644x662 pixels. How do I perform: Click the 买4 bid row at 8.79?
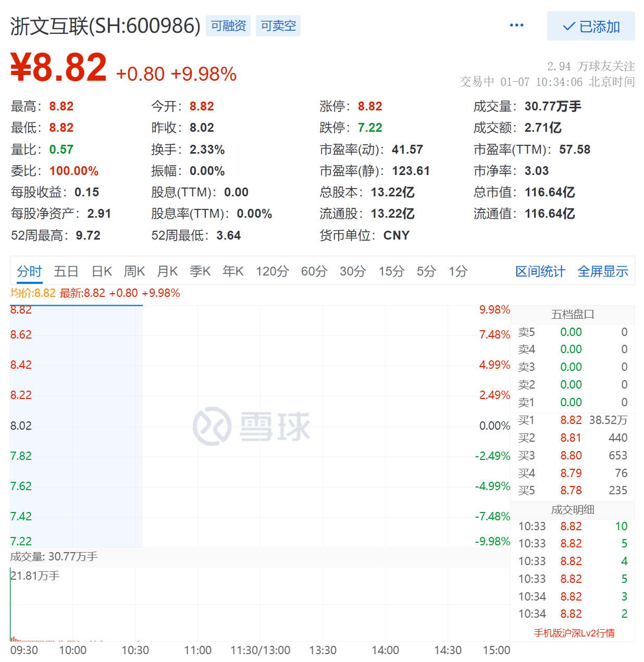pyautogui.click(x=573, y=473)
